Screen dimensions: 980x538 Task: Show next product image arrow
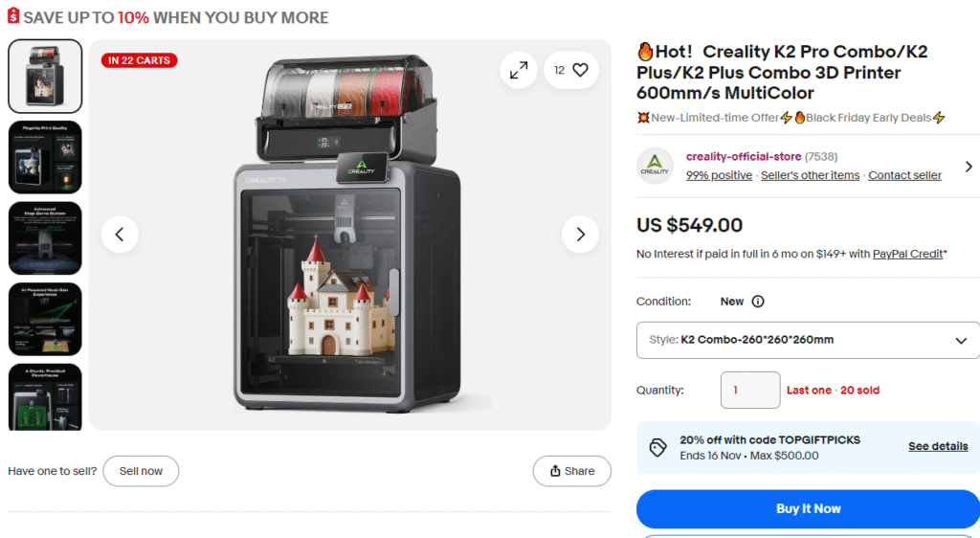click(579, 234)
